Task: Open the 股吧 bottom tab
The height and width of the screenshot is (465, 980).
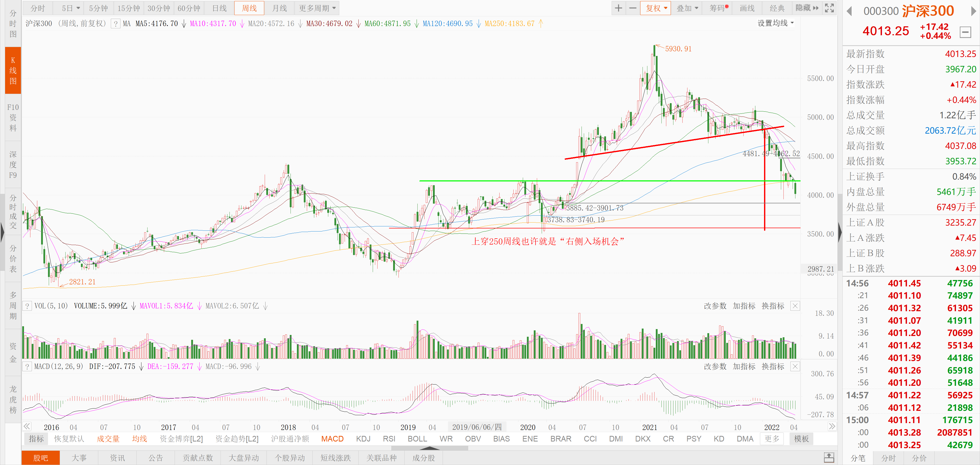Action: click(x=40, y=458)
